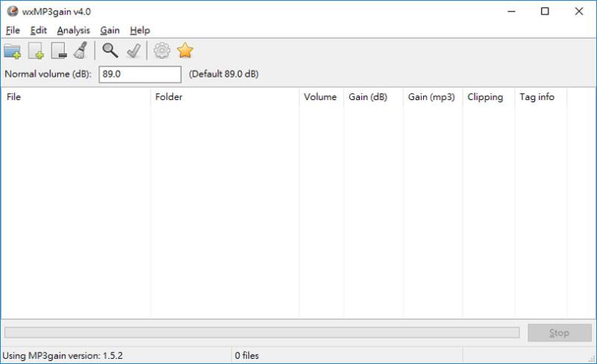Minimize the wxMP3gain window
This screenshot has width=597, height=364.
(x=511, y=11)
